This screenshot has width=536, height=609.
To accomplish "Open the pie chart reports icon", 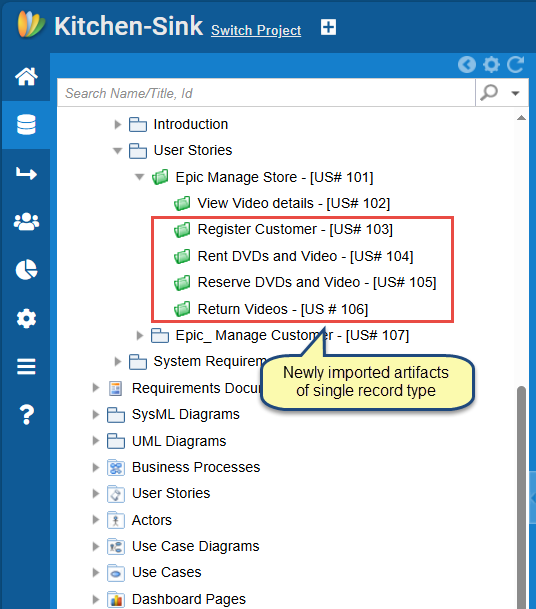I will 26,270.
